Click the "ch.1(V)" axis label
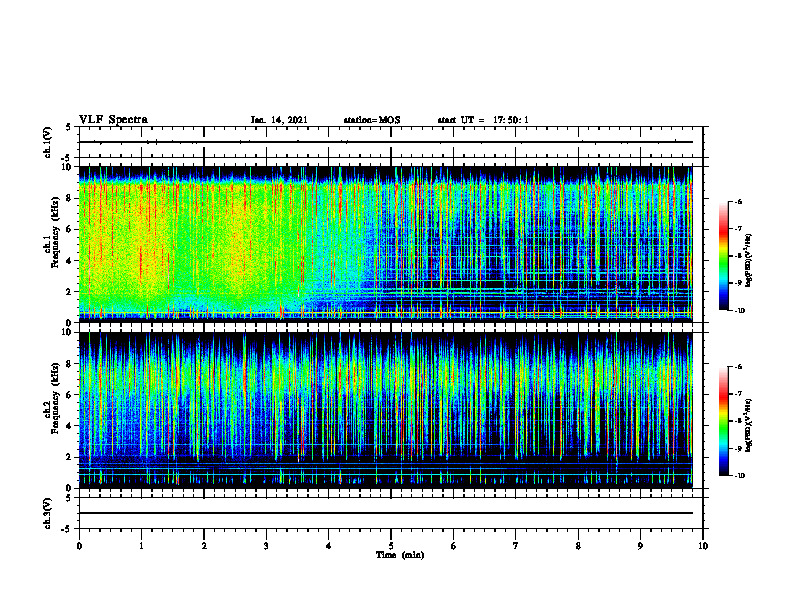Viewport: 792px width, 612px height. pos(47,142)
